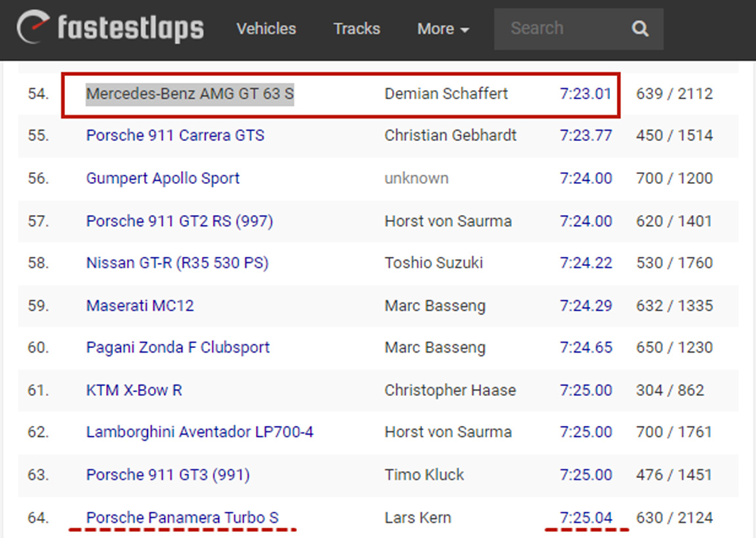The width and height of the screenshot is (756, 538).
Task: Click driver name Christian Gebhardt
Action: pyautogui.click(x=450, y=135)
